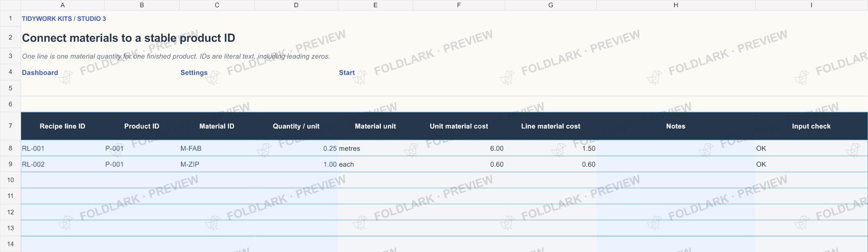Image resolution: width=868 pixels, height=252 pixels.
Task: Select row 4 header
Action: 10,72
